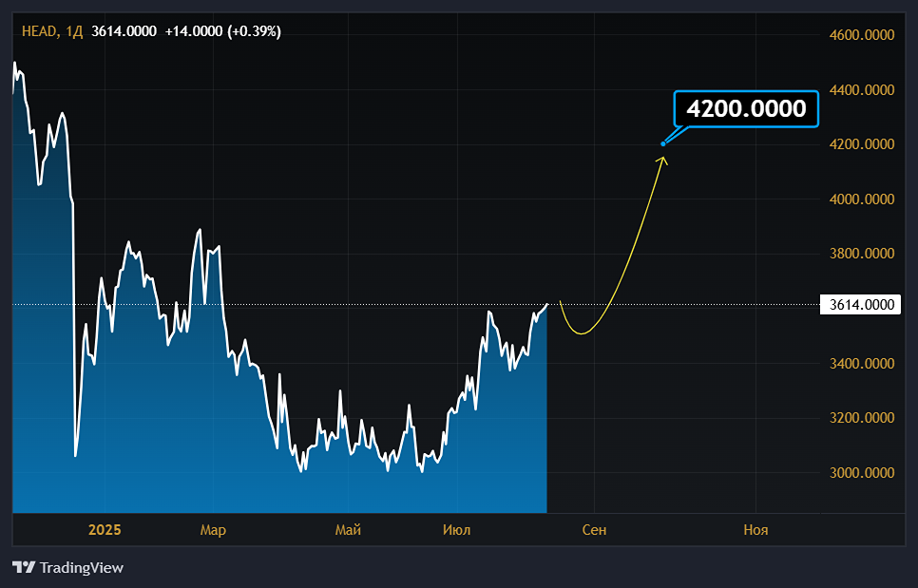The height and width of the screenshot is (588, 918).
Task: Click the HEAD ticker symbol label
Action: 39,31
